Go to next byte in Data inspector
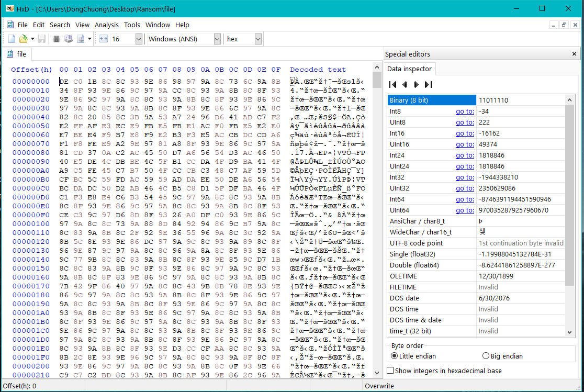 coord(417,85)
